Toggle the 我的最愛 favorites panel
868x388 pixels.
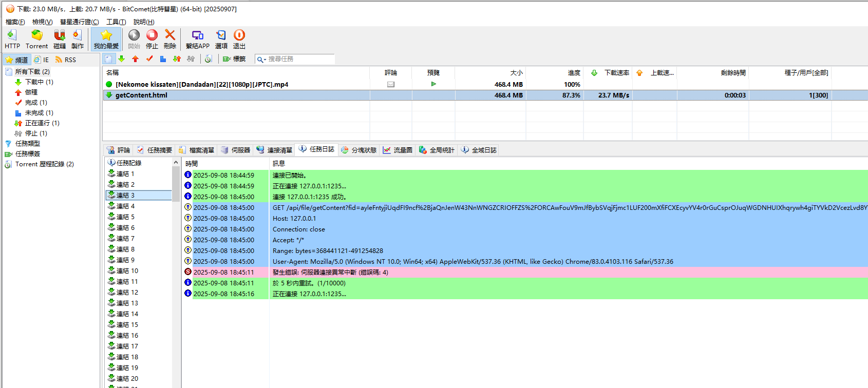[x=106, y=39]
